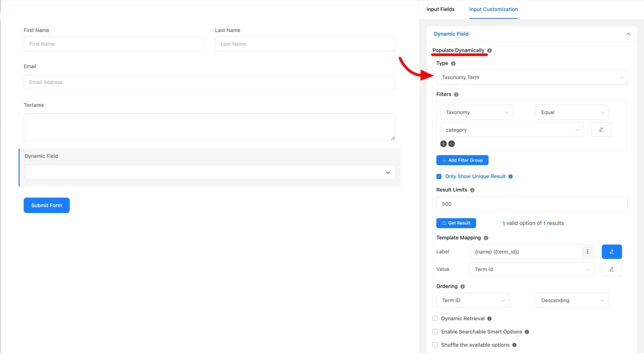
Task: Edit the Label template with the pencil icon
Action: click(x=612, y=252)
